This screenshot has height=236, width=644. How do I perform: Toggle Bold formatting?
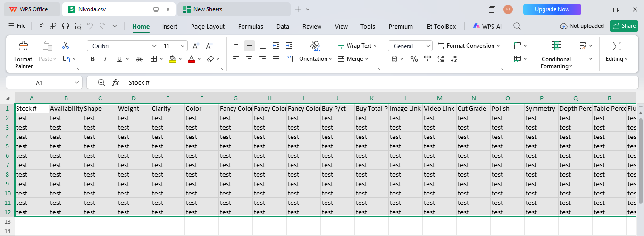click(x=92, y=59)
